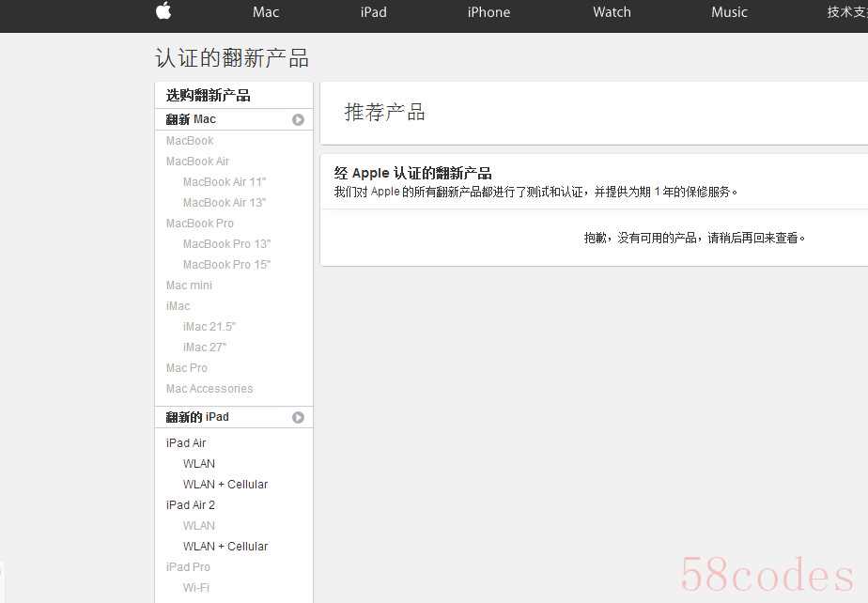Click the 推荐产品 heading
This screenshot has height=603, width=868.
(x=385, y=113)
